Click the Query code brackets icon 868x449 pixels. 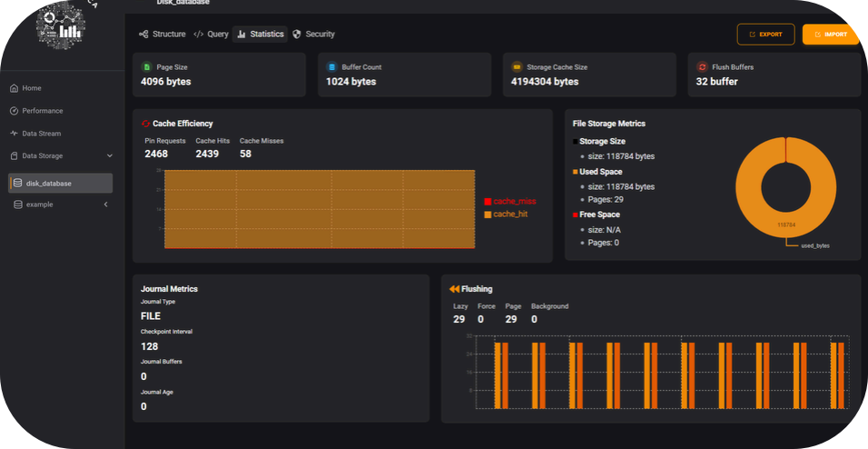198,35
